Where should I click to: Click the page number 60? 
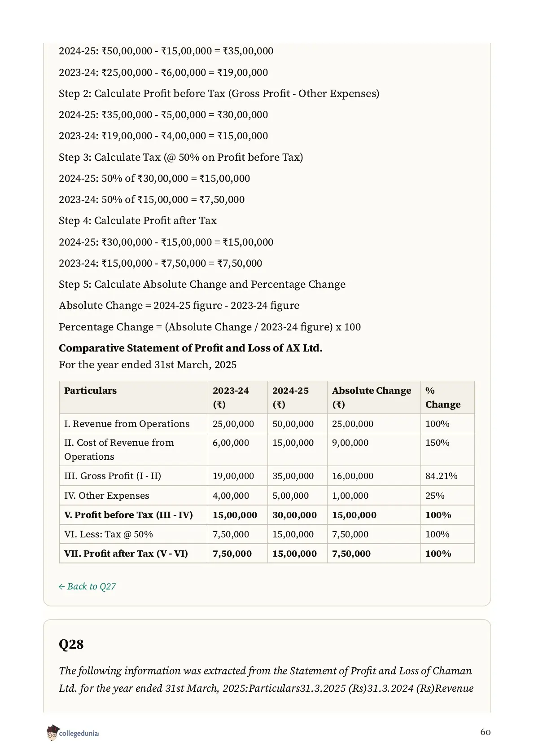pyautogui.click(x=486, y=732)
